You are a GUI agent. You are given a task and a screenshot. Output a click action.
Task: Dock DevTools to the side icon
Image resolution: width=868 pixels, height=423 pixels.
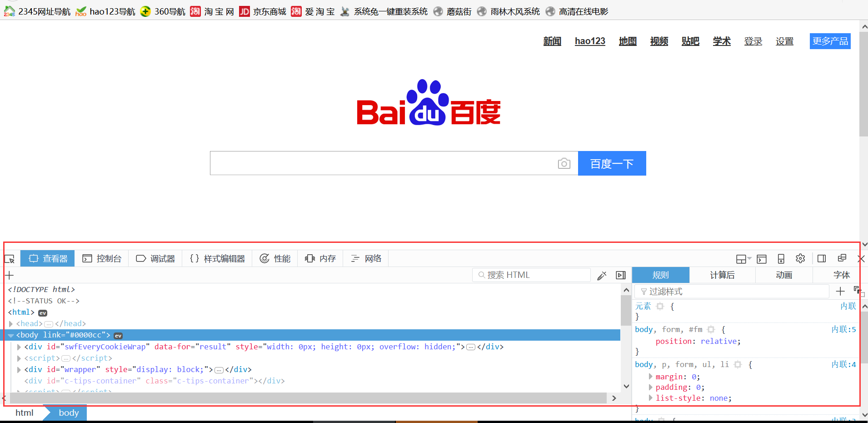[822, 258]
